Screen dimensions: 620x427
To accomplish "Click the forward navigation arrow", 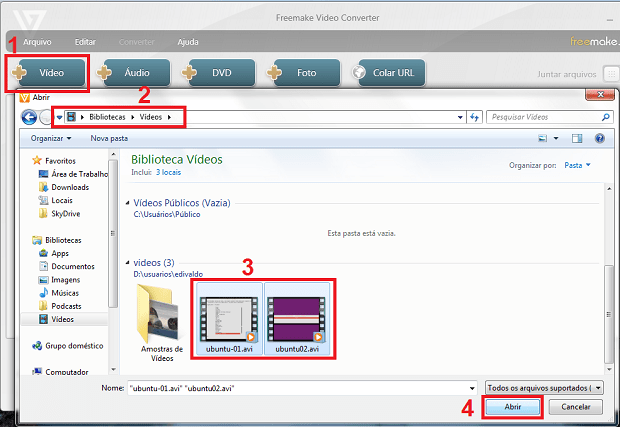I will coord(46,117).
